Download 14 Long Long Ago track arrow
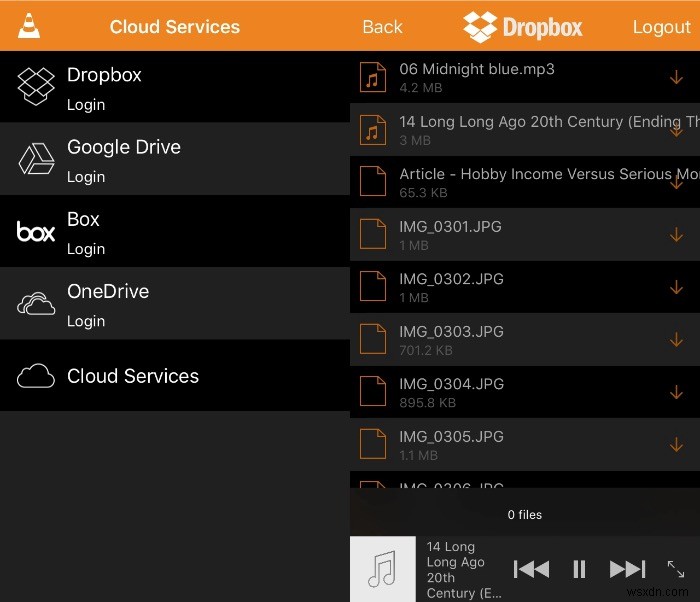The height and width of the screenshot is (602, 700). pos(676,130)
